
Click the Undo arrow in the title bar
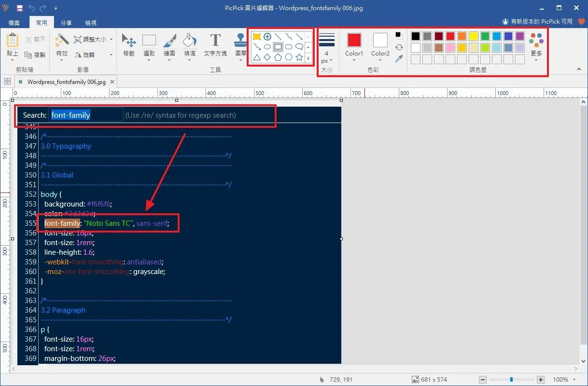31,8
